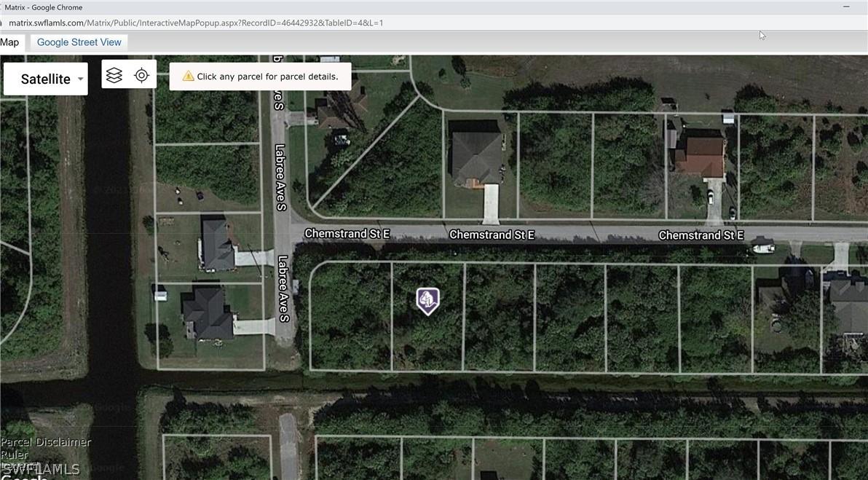This screenshot has width=868, height=480.
Task: Switch to the Map tab
Action: 9,42
